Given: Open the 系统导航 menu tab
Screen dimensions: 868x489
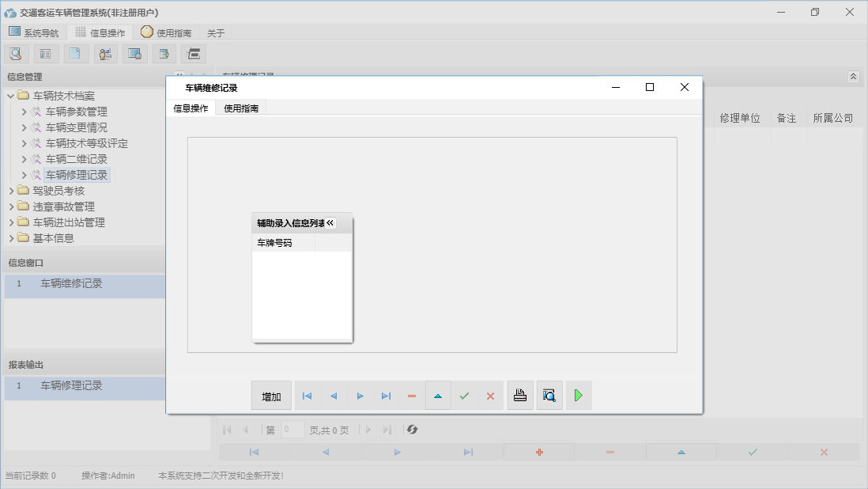Looking at the screenshot, I should click(x=33, y=32).
